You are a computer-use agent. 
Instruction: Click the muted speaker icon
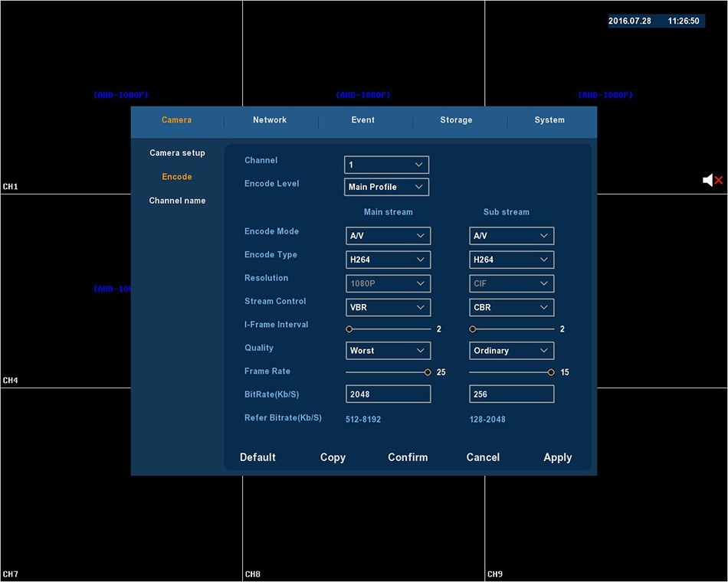coord(712,180)
